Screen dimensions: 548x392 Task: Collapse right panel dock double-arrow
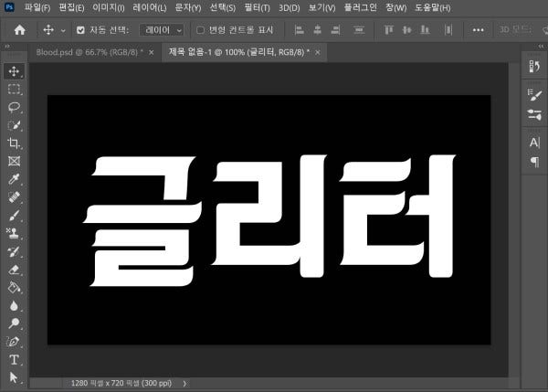pos(541,47)
